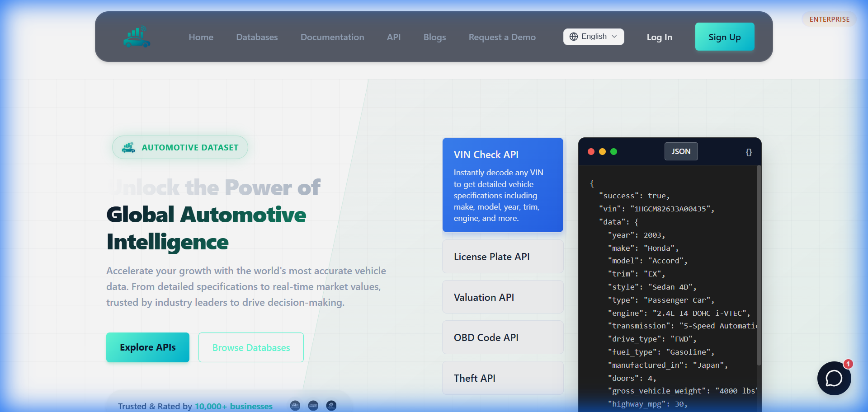Navigate to the Blogs page
Image resolution: width=868 pixels, height=412 pixels.
pos(434,37)
